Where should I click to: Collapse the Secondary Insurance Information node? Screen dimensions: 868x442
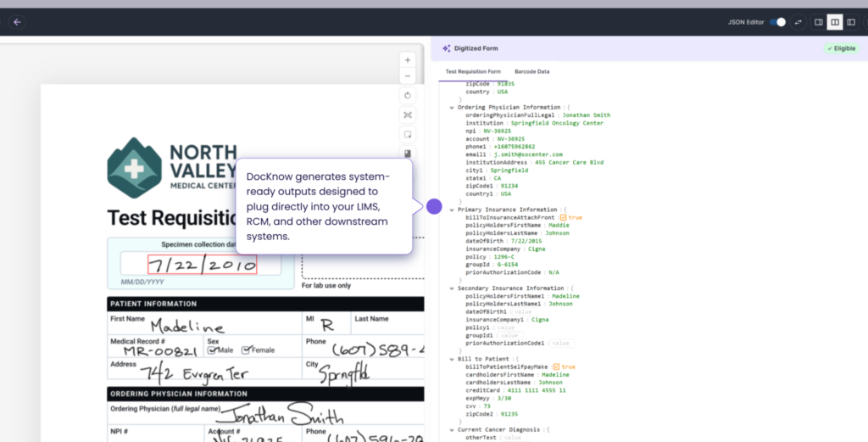point(452,288)
